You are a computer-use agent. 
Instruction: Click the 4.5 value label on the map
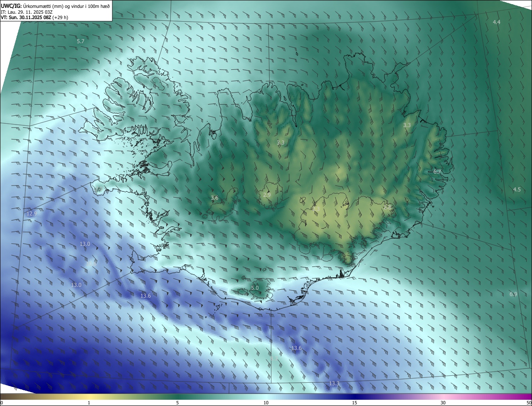(517, 189)
